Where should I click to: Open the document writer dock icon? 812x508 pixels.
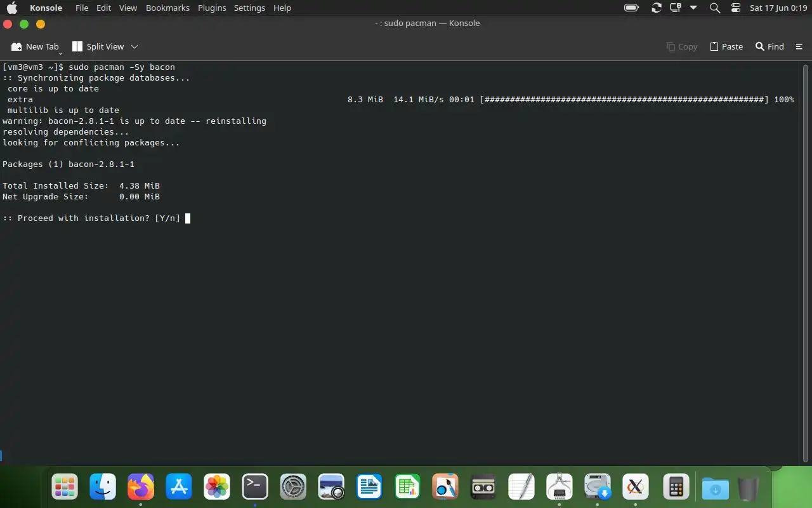[x=369, y=487]
